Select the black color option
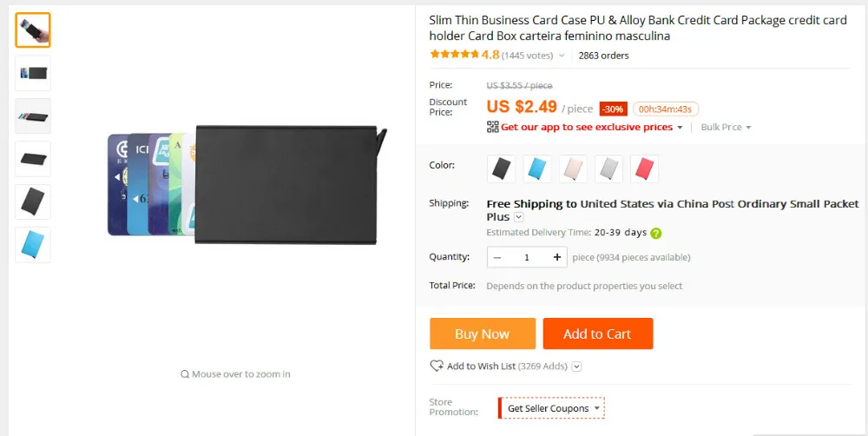 pyautogui.click(x=502, y=168)
